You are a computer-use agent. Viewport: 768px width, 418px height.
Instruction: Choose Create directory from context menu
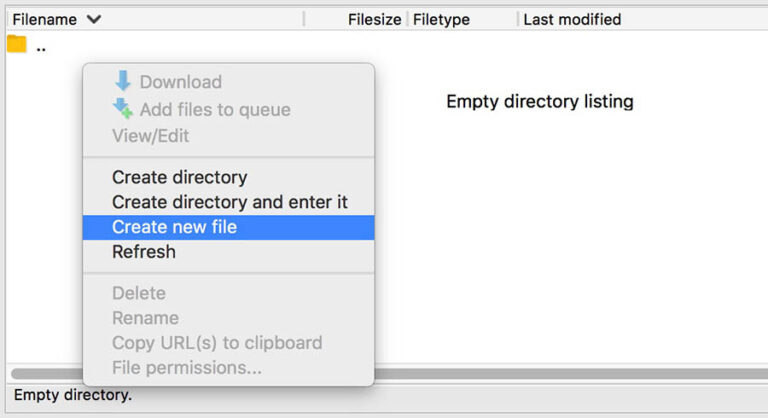(179, 177)
